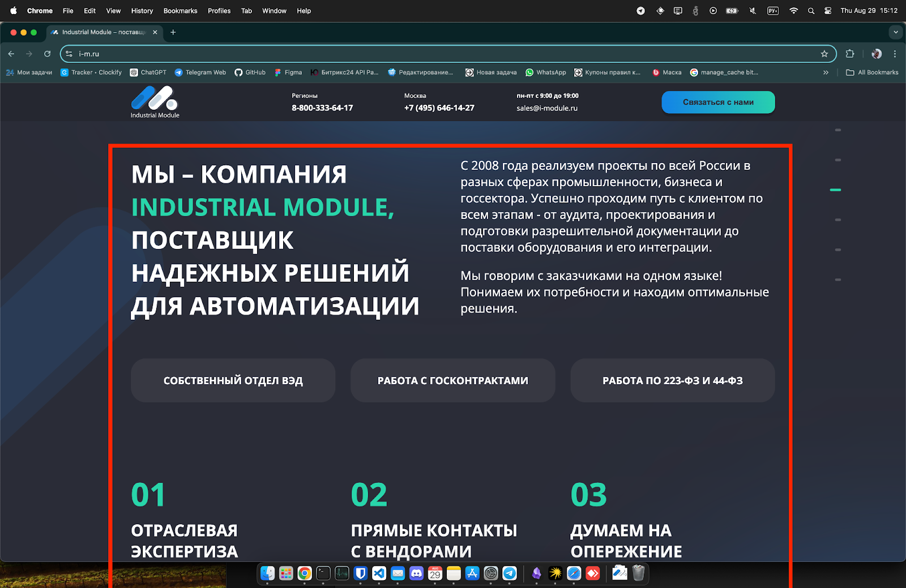Click the active teal section indicator
The height and width of the screenshot is (588, 906).
835,190
